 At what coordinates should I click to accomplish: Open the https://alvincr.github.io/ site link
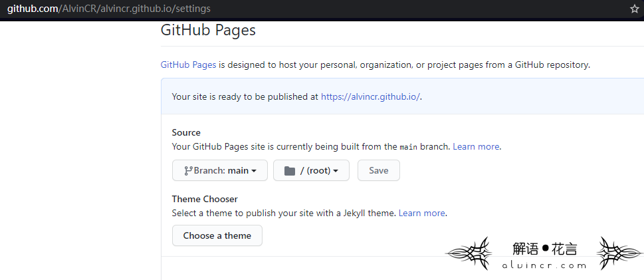point(370,96)
